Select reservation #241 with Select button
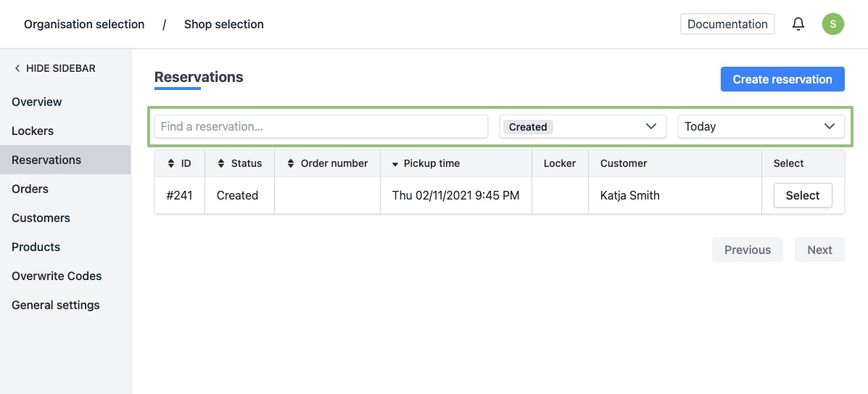Screen dimensions: 868x394 pyautogui.click(x=802, y=195)
